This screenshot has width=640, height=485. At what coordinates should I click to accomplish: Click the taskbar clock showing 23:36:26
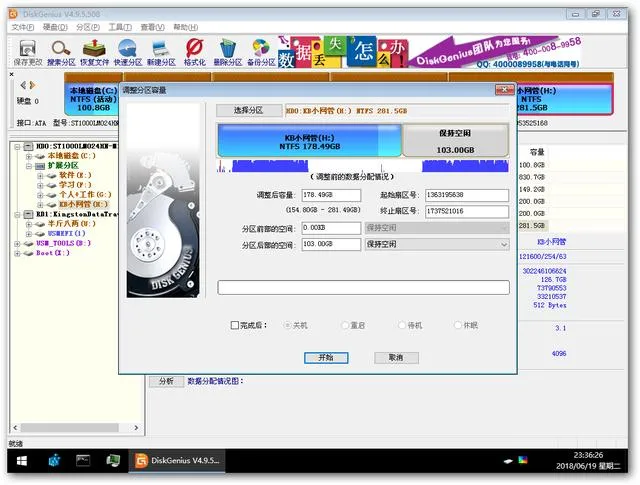tap(588, 461)
